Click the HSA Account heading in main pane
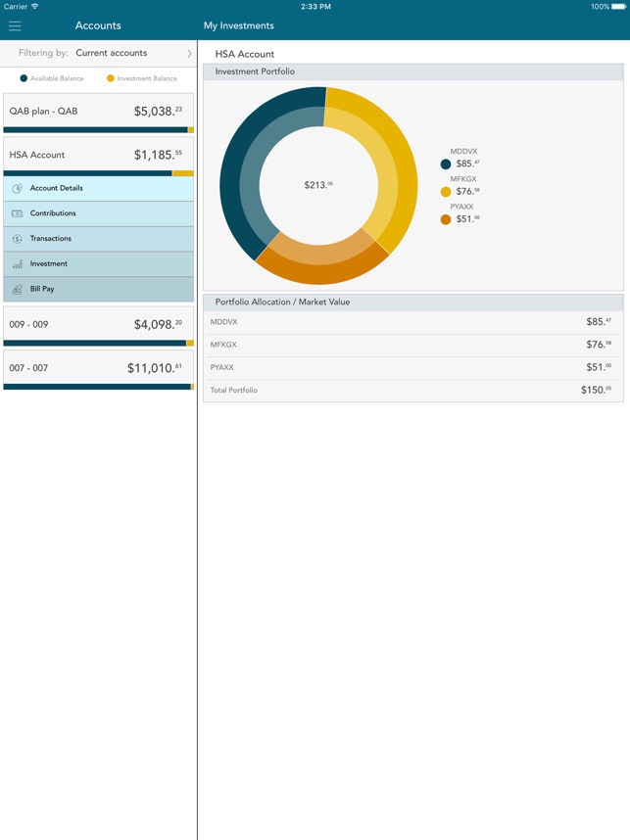The width and height of the screenshot is (630, 840). click(245, 54)
